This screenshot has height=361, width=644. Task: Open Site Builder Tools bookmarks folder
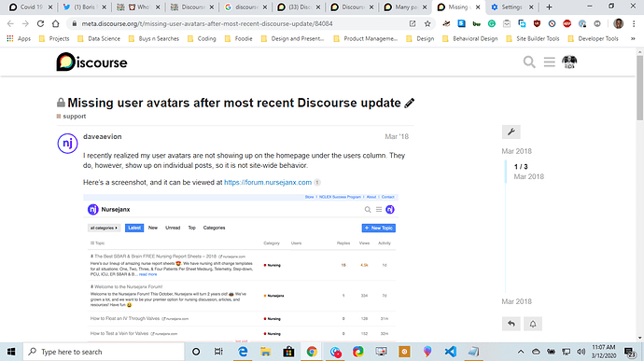533,38
